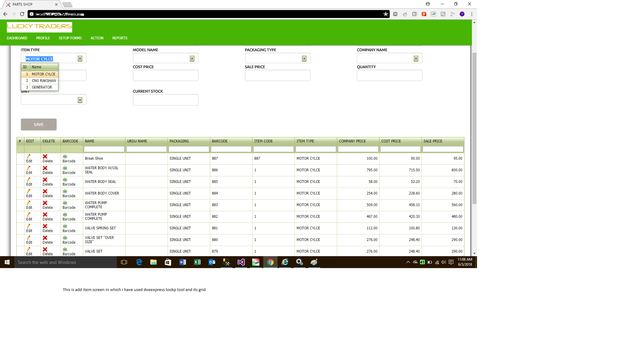Screen dimensions: 635x364
Task: Delete the Break Shoe item
Action: (47, 158)
